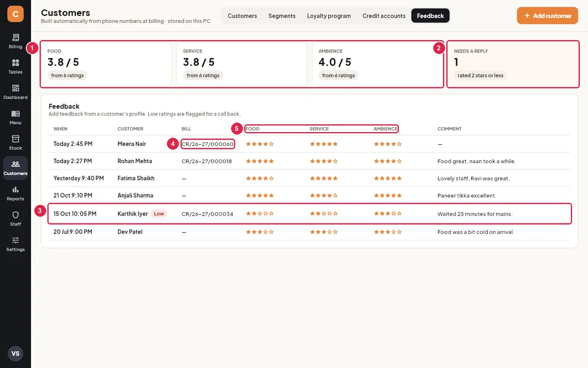The image size is (588, 368).
Task: Open the Stock section in sidebar
Action: 16,143
